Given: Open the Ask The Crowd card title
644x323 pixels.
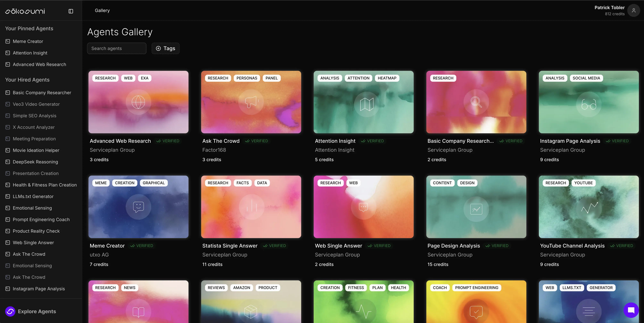Looking at the screenshot, I should 221,141.
